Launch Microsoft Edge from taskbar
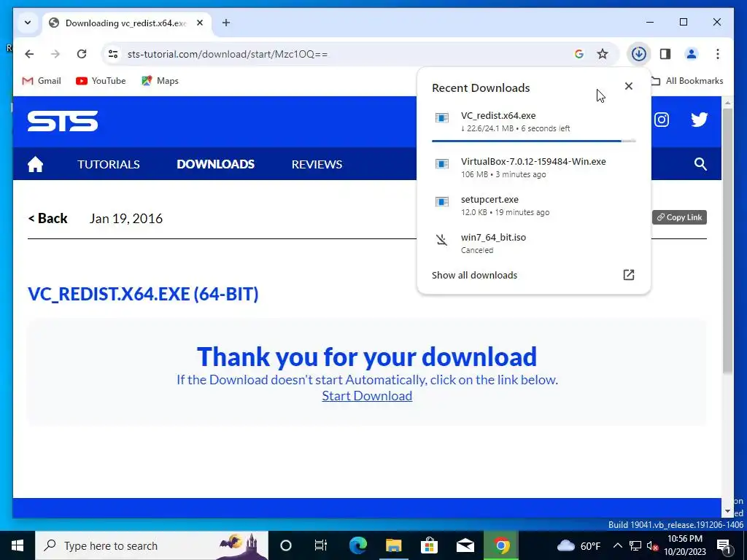747x560 pixels. [x=357, y=545]
